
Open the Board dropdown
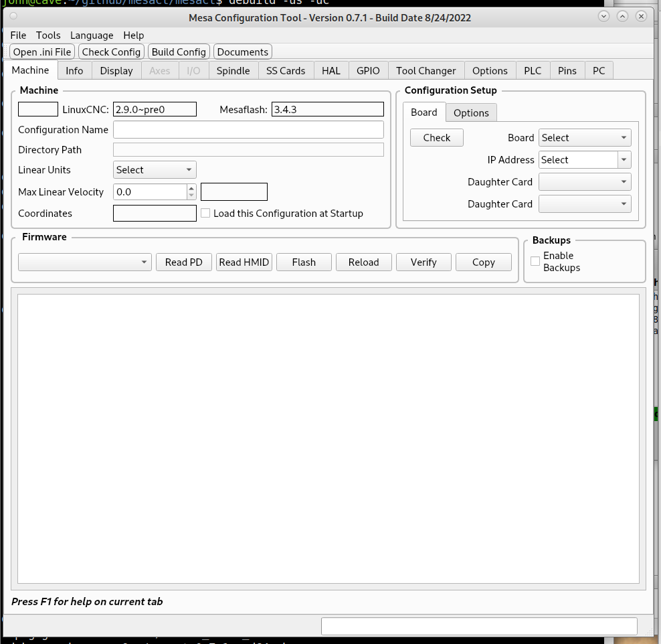(x=585, y=137)
